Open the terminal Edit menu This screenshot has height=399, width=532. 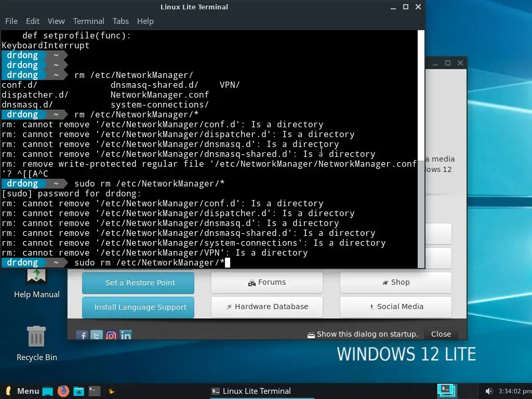[33, 21]
